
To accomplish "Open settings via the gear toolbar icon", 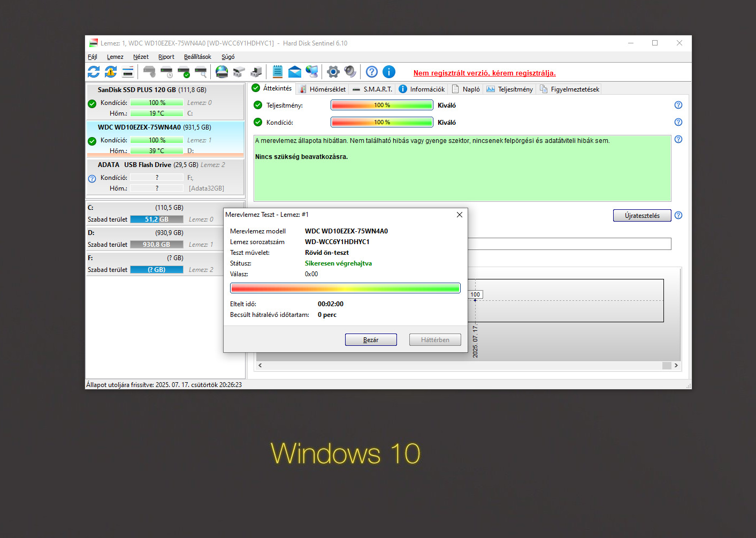I will click(333, 72).
